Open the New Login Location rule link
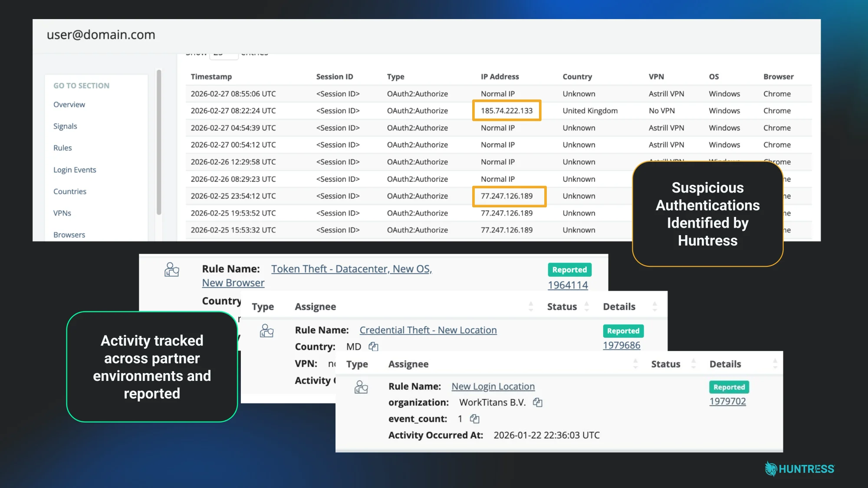This screenshot has width=868, height=488. 493,386
